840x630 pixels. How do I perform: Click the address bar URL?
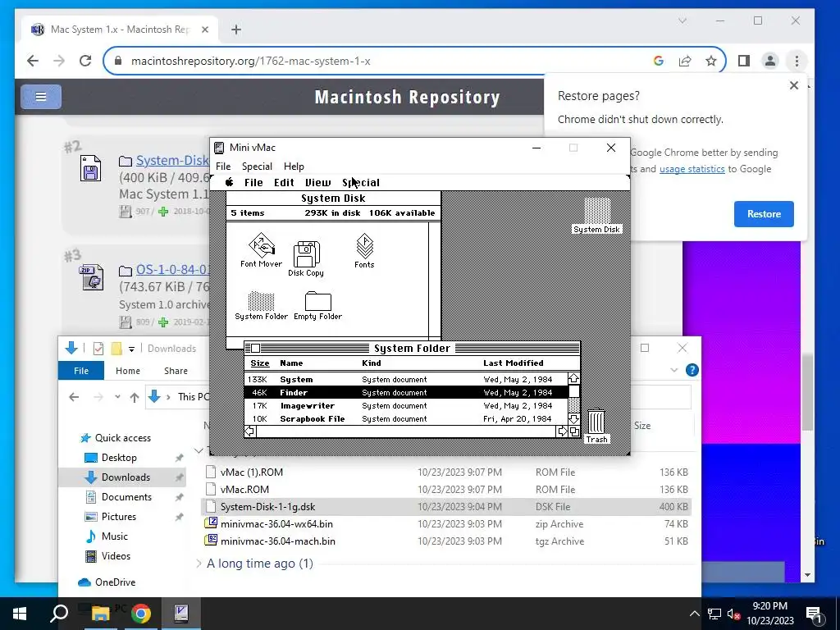click(x=251, y=61)
